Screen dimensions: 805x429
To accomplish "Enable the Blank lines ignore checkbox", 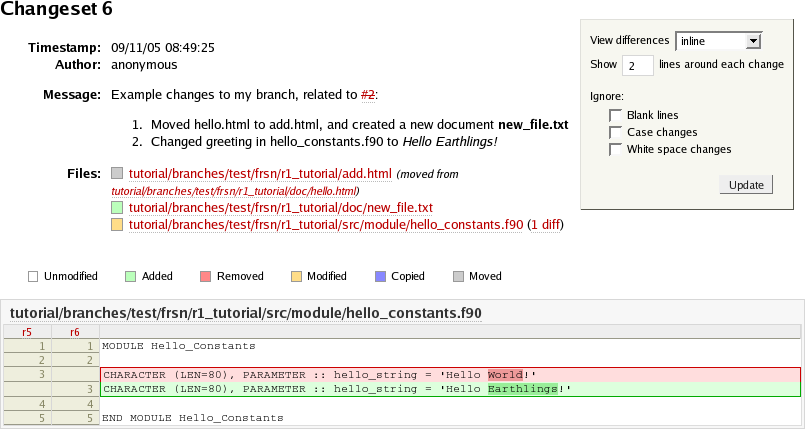I will (x=615, y=116).
